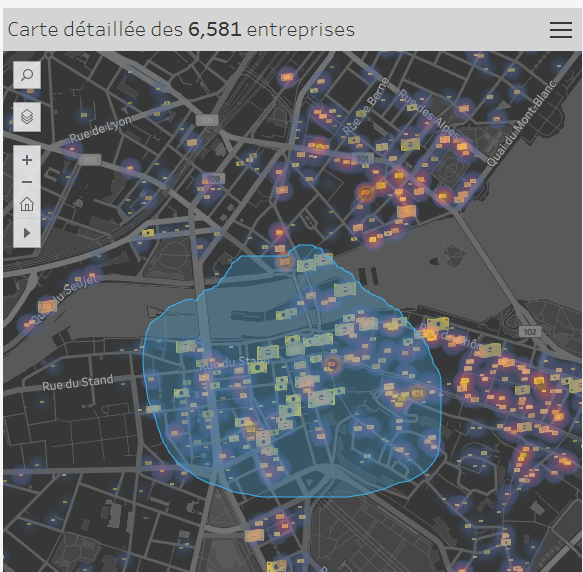Click the Rue de Lyon street label

click(x=100, y=129)
